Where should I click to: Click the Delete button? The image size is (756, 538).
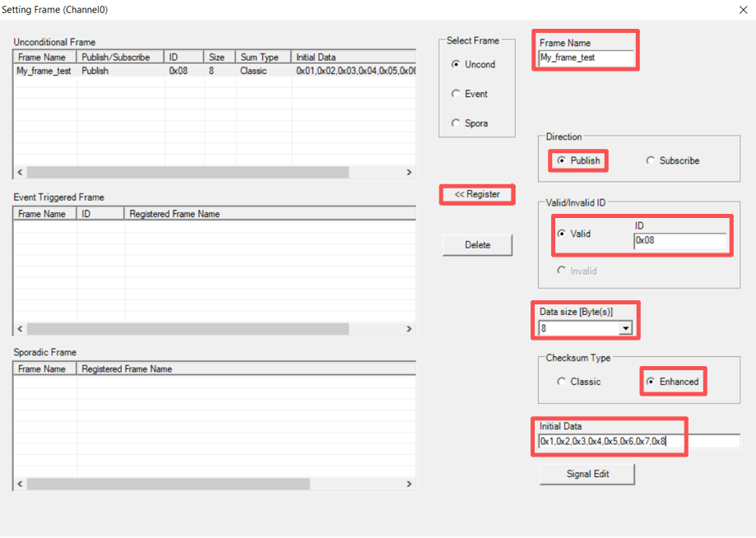[477, 245]
